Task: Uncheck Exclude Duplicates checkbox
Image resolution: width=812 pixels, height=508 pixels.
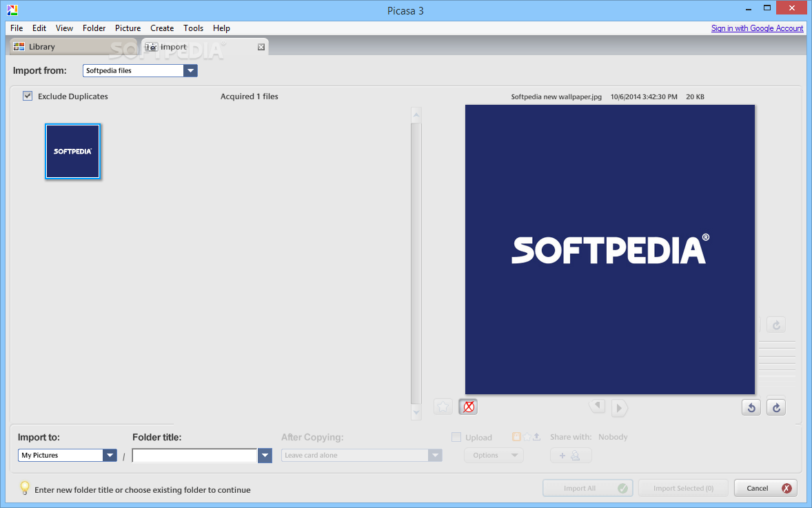Action: pyautogui.click(x=28, y=96)
